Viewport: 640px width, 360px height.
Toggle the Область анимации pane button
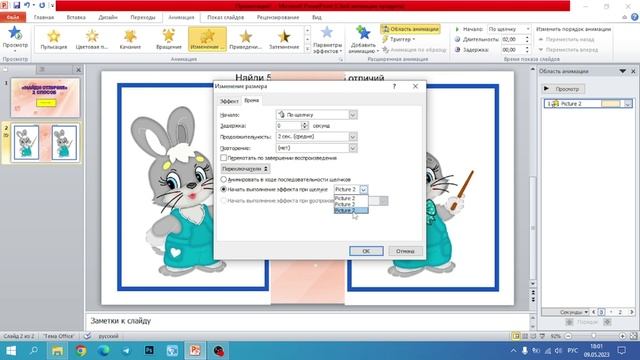coord(410,29)
